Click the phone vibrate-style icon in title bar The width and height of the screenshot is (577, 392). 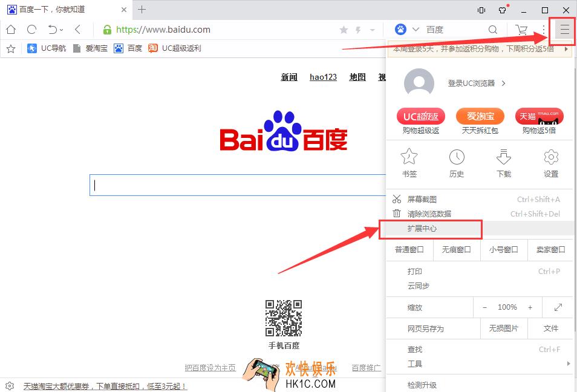pos(481,10)
